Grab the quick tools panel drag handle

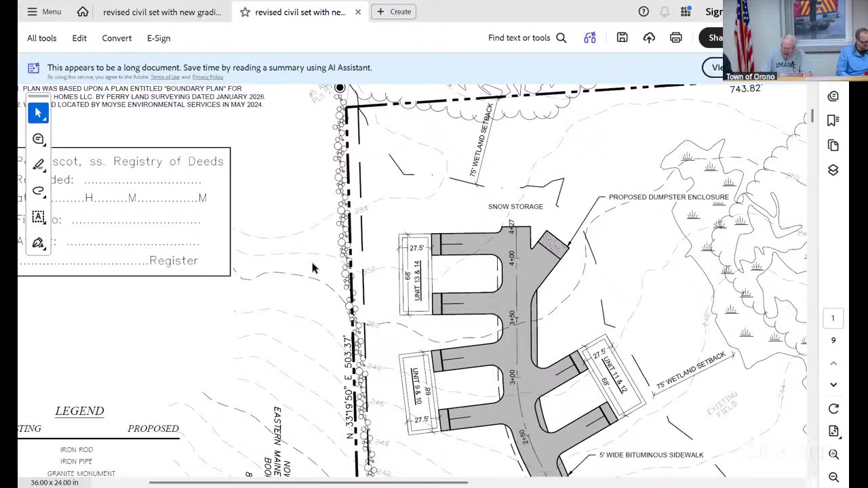(x=38, y=97)
